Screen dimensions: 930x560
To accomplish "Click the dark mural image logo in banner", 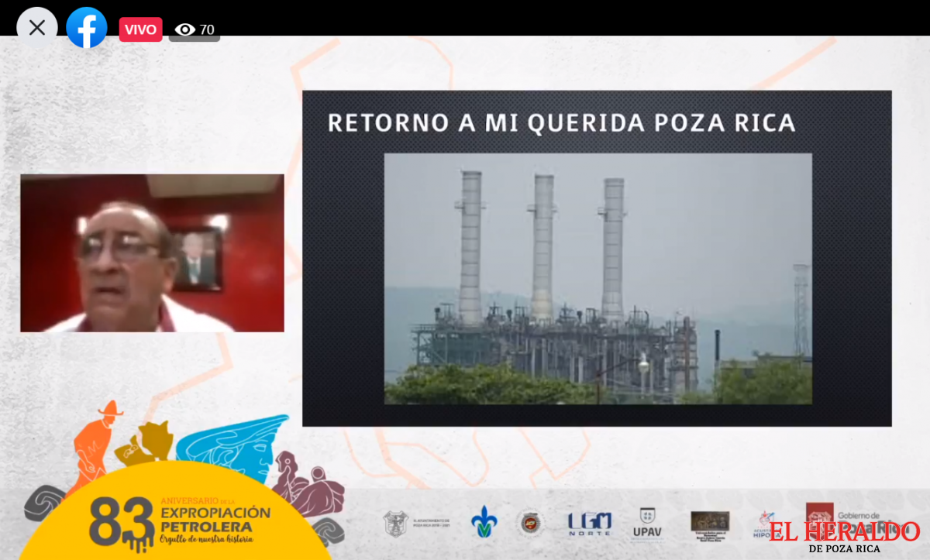I will coord(709,523).
